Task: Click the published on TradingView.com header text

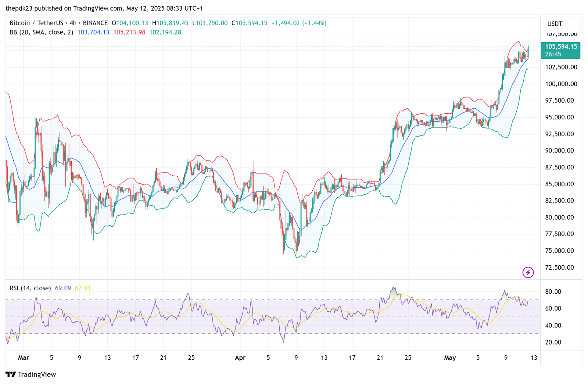Action: tap(104, 8)
